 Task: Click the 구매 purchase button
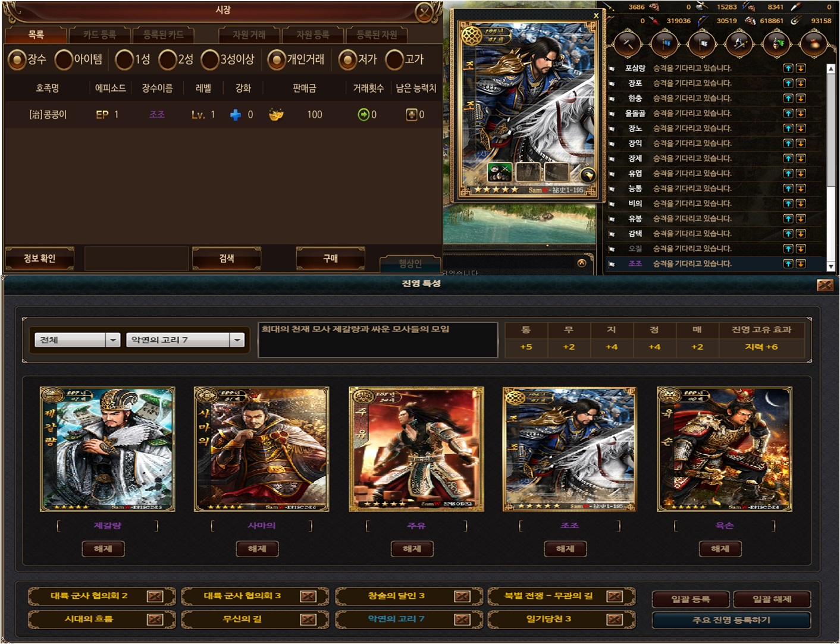tap(330, 259)
